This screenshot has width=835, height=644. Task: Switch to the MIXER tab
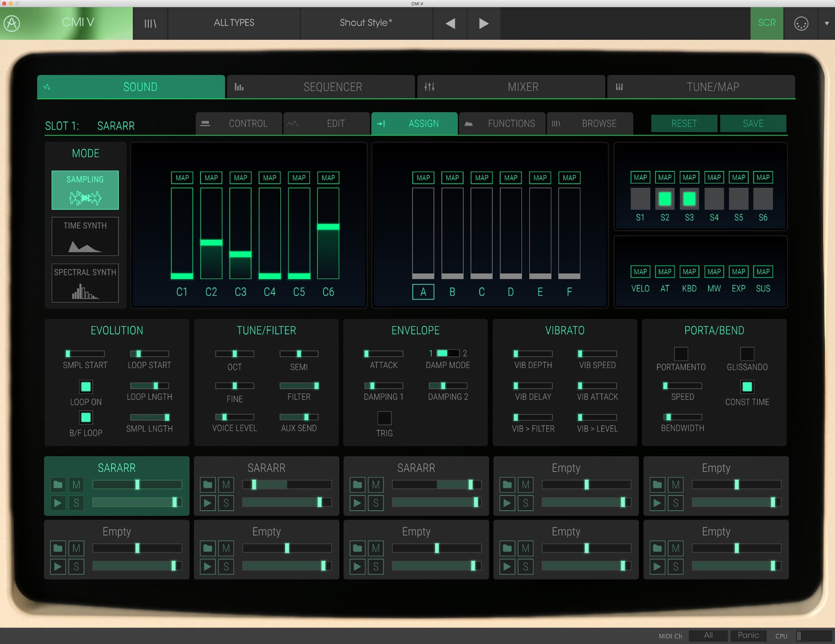tap(511, 87)
